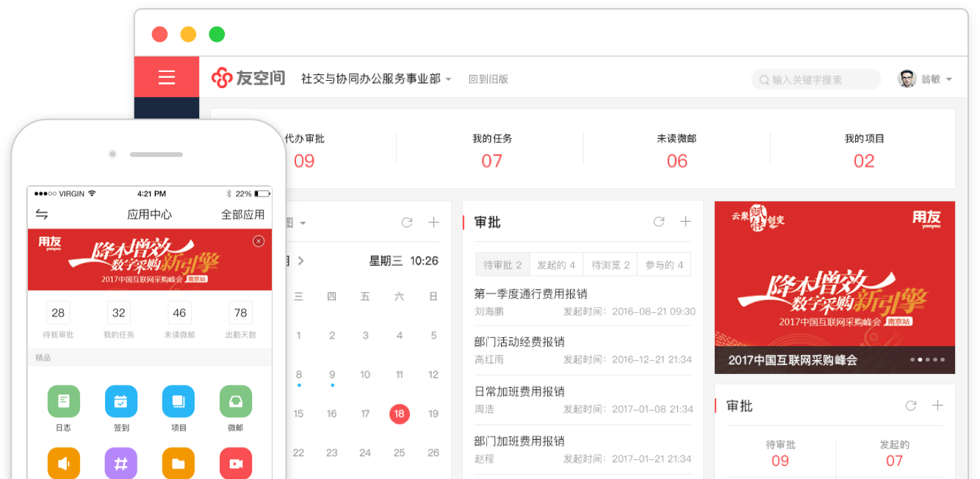Refresh the 审批 panel containing the tabs
This screenshot has width=980, height=479.
pyautogui.click(x=659, y=222)
